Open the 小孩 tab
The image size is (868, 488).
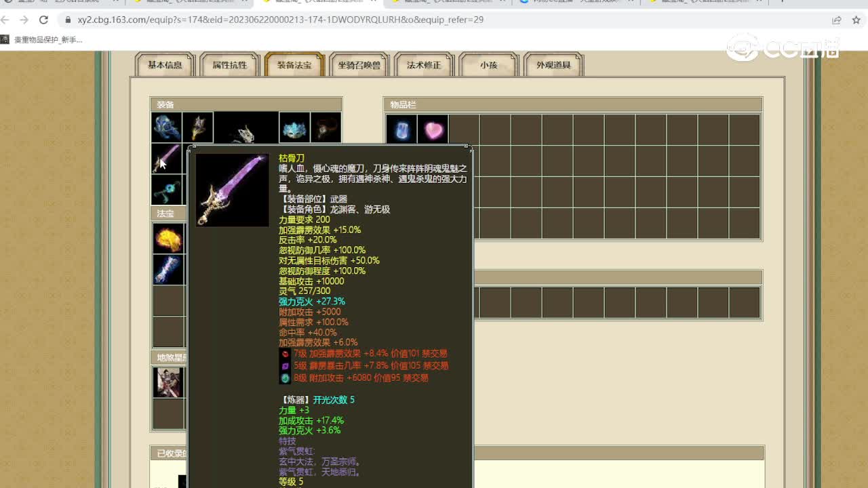coord(488,65)
